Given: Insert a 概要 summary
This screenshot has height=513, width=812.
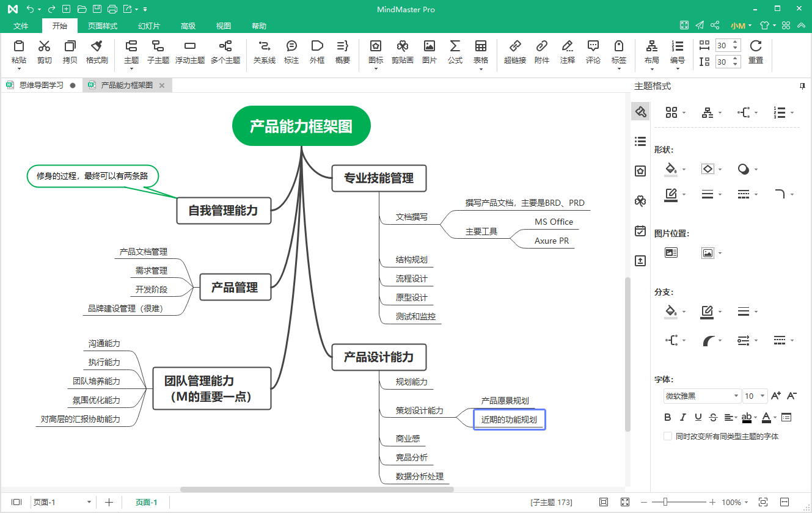Looking at the screenshot, I should point(343,52).
